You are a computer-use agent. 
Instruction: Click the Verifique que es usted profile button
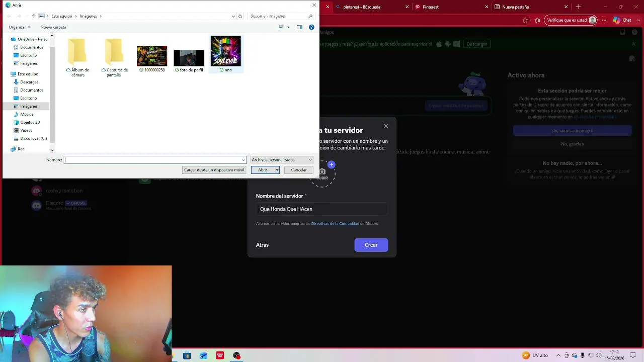point(571,20)
